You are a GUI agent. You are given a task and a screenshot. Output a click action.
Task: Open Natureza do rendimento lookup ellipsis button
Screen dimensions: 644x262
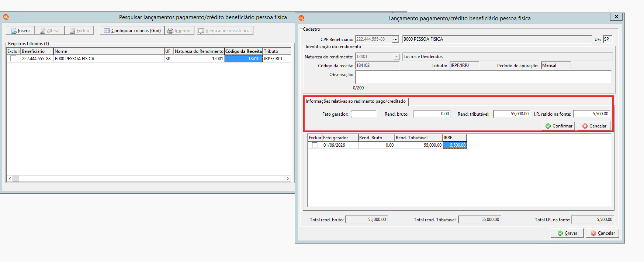click(x=397, y=57)
